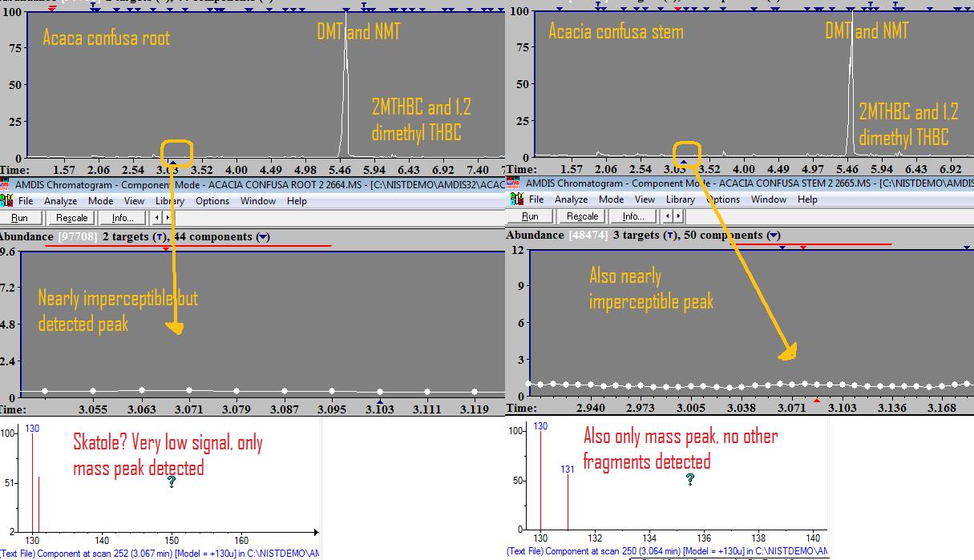Open the File menu in the ROOT window
The image size is (974, 560).
pos(26,201)
